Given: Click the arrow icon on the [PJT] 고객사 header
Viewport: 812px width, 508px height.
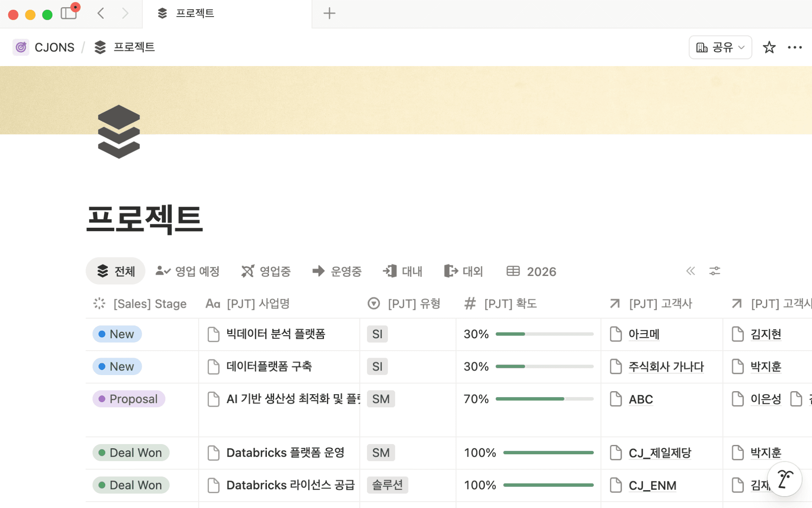Looking at the screenshot, I should (614, 303).
